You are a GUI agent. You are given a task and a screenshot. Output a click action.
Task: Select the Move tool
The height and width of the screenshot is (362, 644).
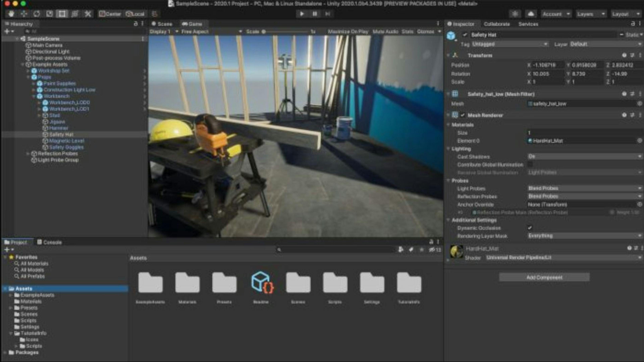click(24, 14)
